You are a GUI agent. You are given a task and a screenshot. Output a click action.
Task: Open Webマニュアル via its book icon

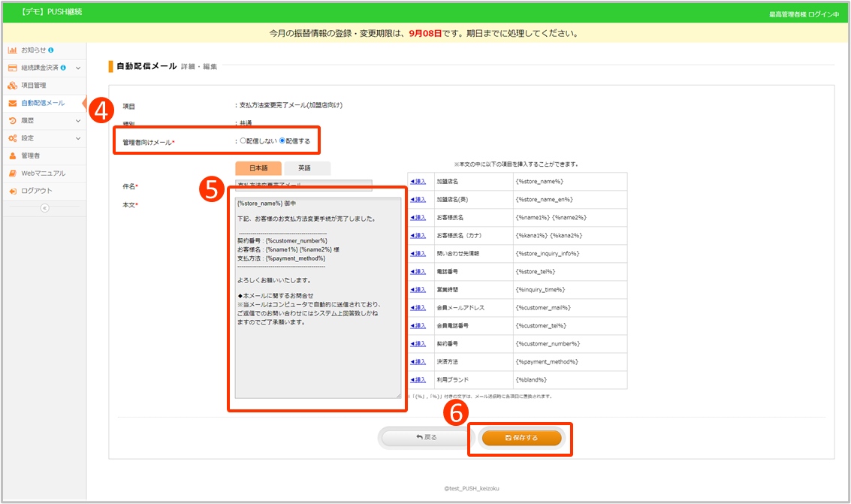(x=12, y=174)
